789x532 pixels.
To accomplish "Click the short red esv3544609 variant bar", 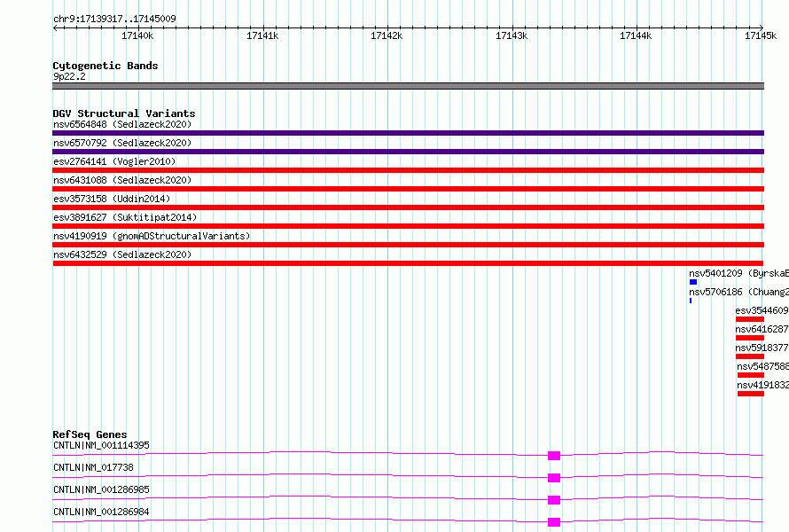I will pos(750,319).
